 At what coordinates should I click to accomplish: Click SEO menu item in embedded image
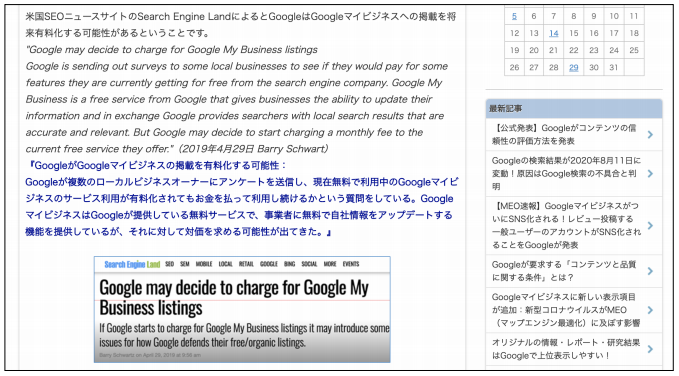click(x=169, y=264)
